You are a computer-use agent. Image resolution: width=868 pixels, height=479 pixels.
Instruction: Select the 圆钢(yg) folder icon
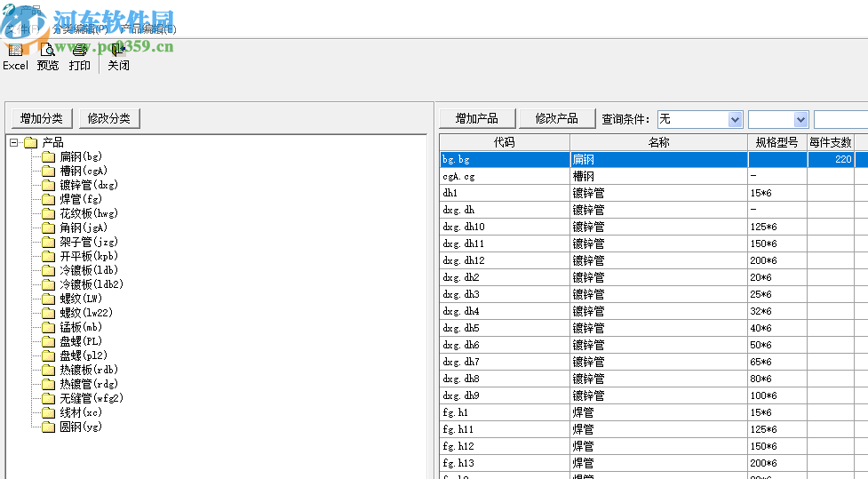pyautogui.click(x=49, y=427)
